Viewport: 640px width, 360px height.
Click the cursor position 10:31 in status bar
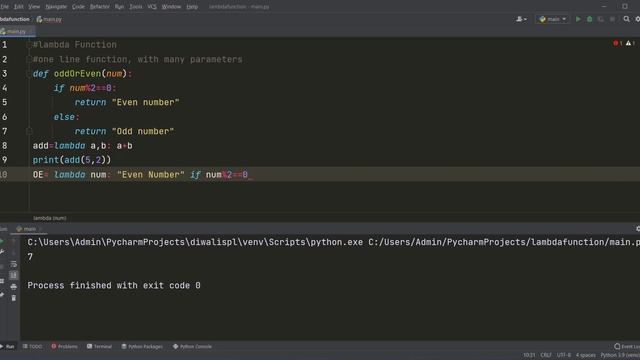pos(529,355)
